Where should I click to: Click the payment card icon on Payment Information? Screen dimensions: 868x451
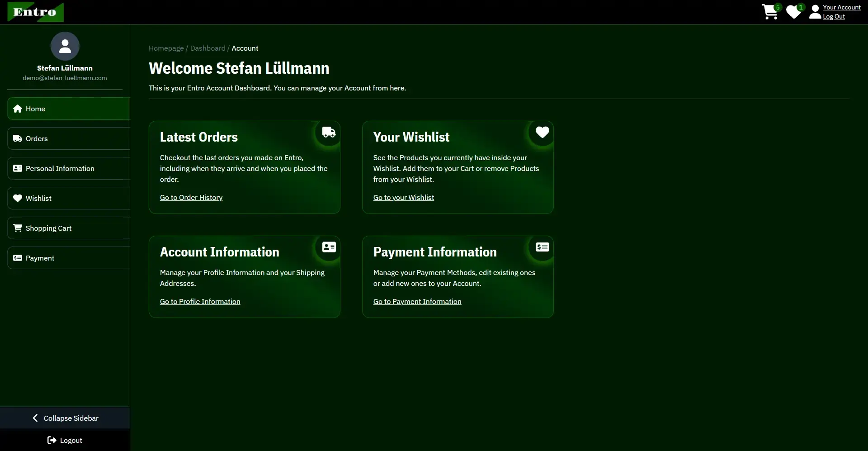tap(542, 247)
